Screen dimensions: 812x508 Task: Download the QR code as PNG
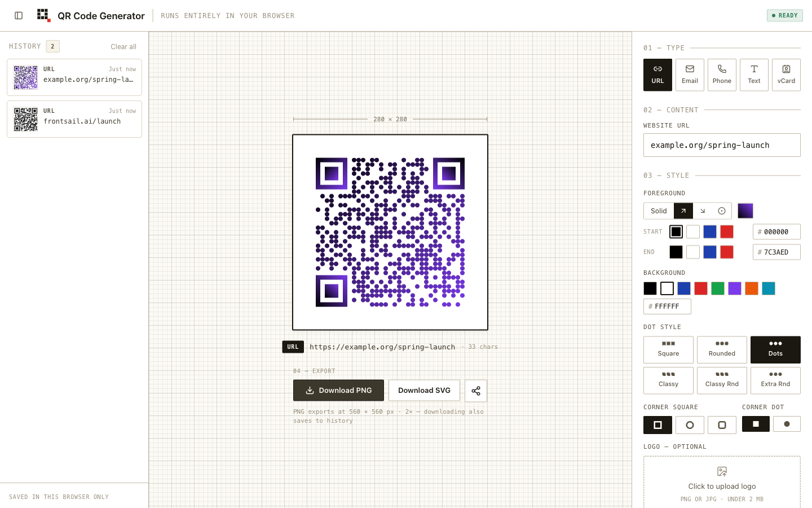click(x=338, y=391)
